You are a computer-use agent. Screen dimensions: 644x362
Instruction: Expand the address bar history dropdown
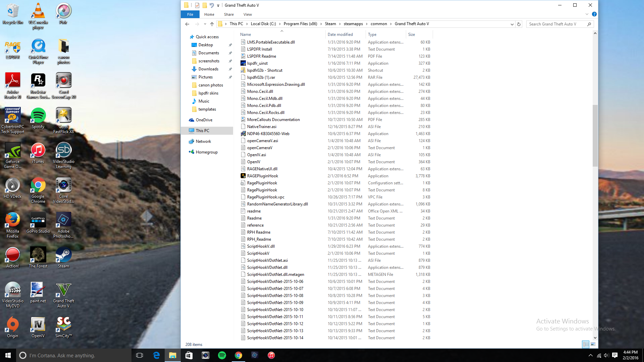coord(512,24)
